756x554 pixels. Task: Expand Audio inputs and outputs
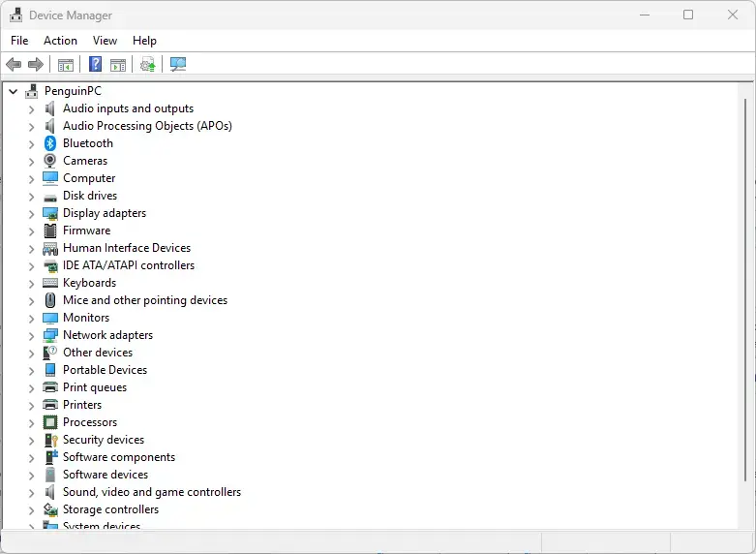31,109
